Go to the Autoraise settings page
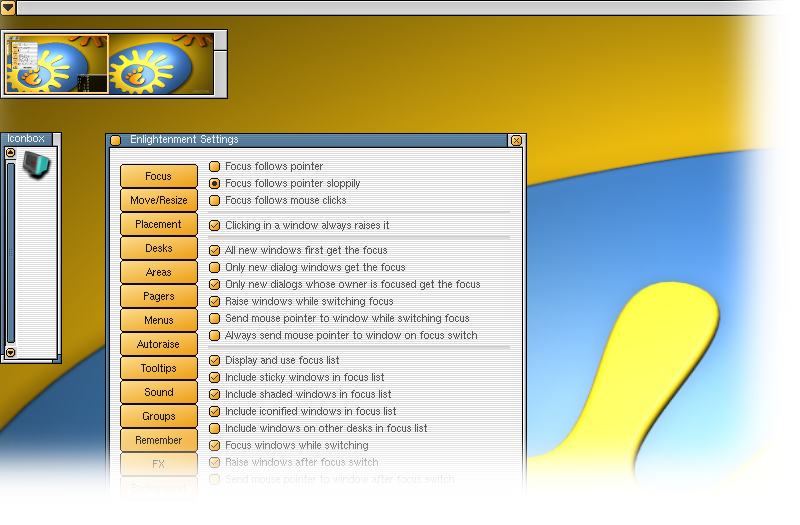The image size is (800, 525). [x=159, y=344]
